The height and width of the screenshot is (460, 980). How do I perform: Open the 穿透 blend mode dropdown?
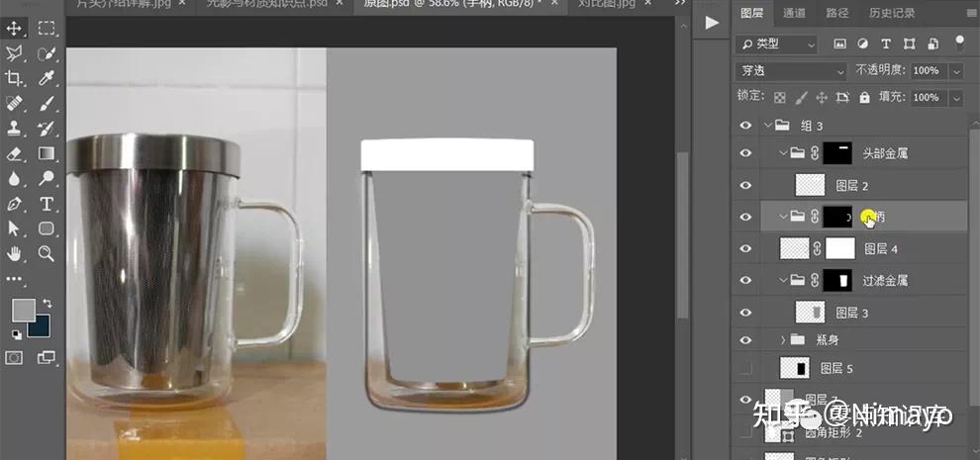tap(791, 71)
